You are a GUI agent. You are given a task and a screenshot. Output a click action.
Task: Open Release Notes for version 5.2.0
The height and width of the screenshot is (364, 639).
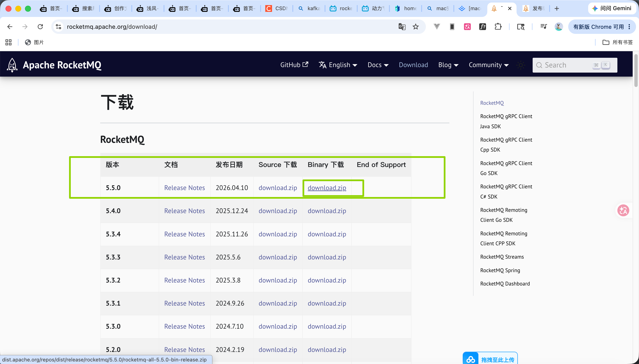click(x=185, y=349)
